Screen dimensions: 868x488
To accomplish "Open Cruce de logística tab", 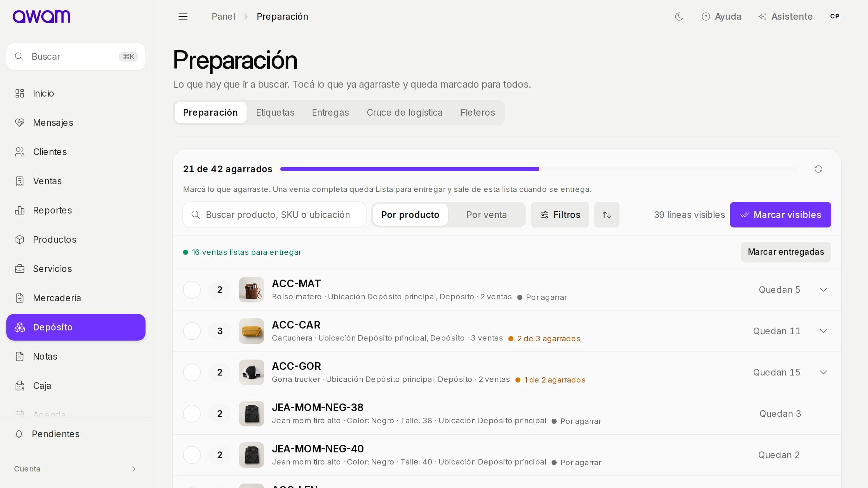I will [404, 112].
